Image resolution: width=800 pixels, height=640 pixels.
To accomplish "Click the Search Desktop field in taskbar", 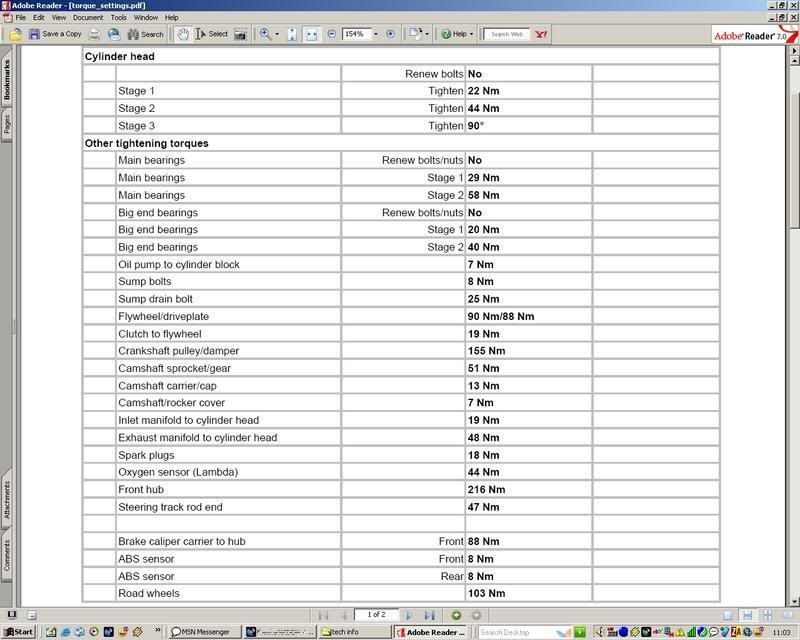I will point(516,632).
